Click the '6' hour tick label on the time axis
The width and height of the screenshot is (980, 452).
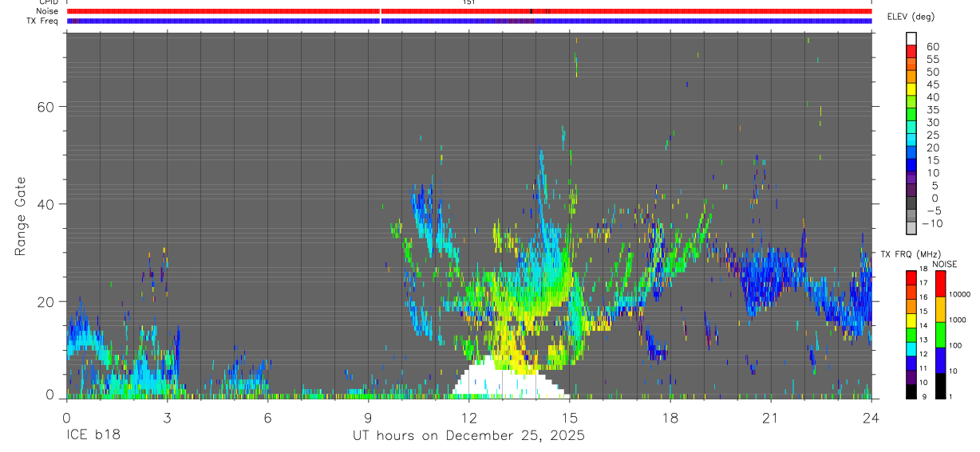(x=267, y=417)
